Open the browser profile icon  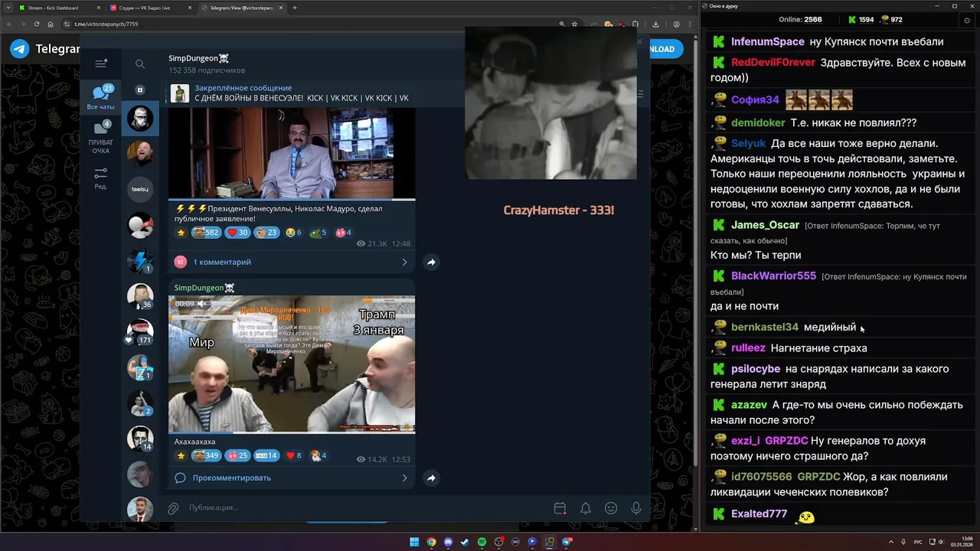pos(676,24)
